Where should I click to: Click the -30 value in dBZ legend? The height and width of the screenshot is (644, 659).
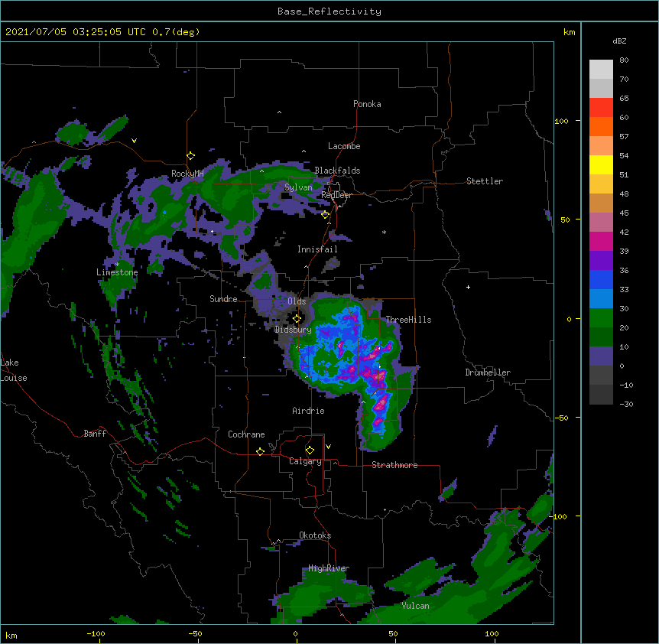626,404
